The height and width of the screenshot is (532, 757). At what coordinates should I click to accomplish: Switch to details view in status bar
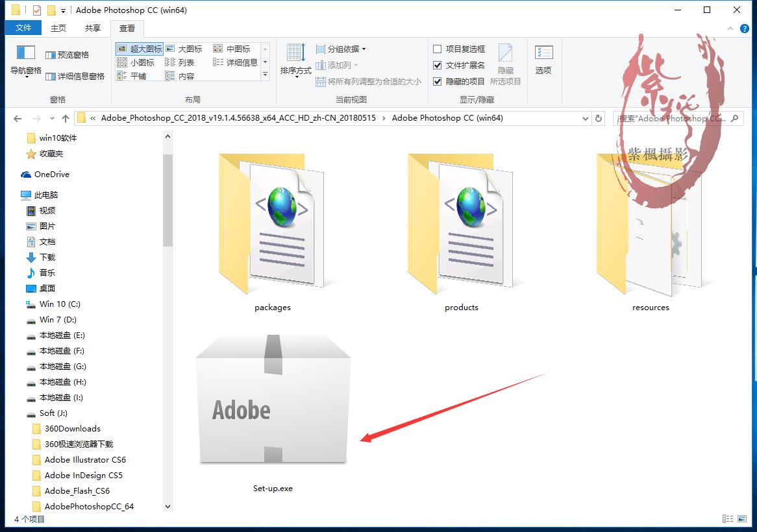pos(728,518)
